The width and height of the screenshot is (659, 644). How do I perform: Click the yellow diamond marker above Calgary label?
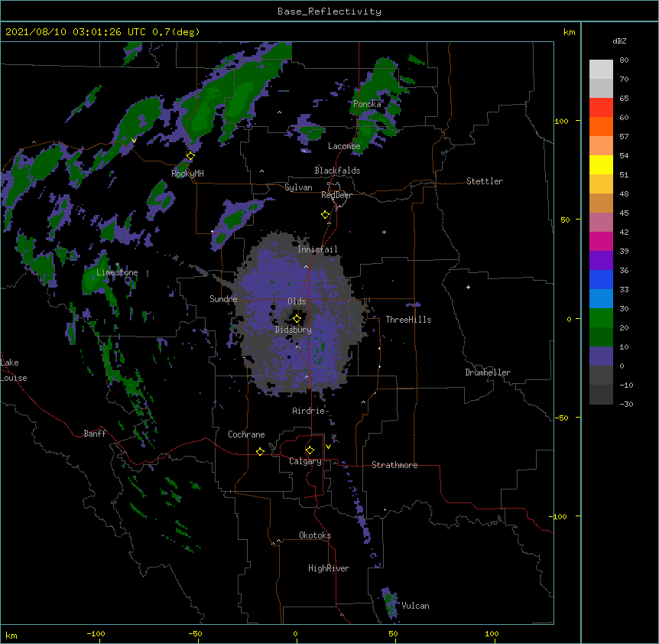click(310, 450)
